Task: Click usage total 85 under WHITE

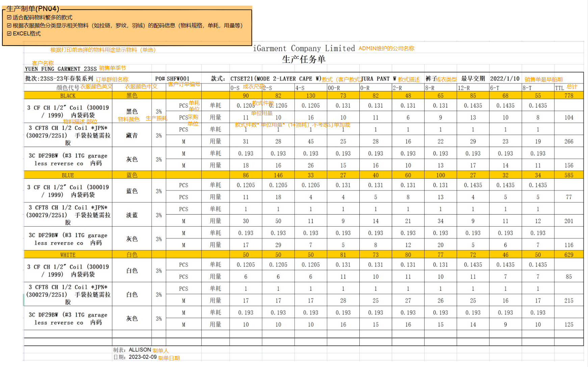Action: [569, 277]
